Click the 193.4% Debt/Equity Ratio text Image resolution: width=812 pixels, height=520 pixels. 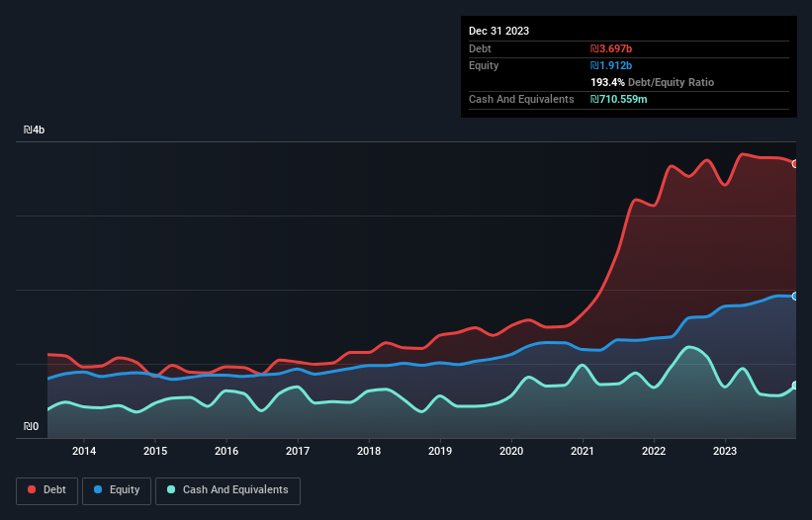(x=652, y=82)
